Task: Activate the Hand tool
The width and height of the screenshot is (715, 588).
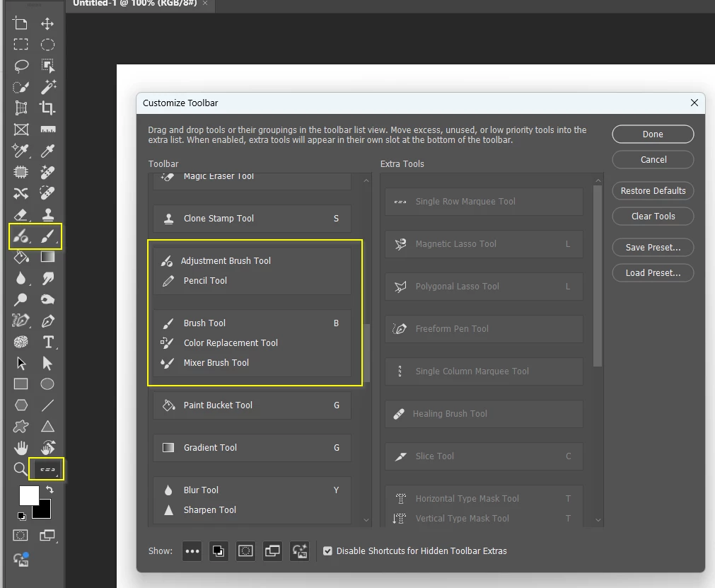Action: (x=21, y=448)
